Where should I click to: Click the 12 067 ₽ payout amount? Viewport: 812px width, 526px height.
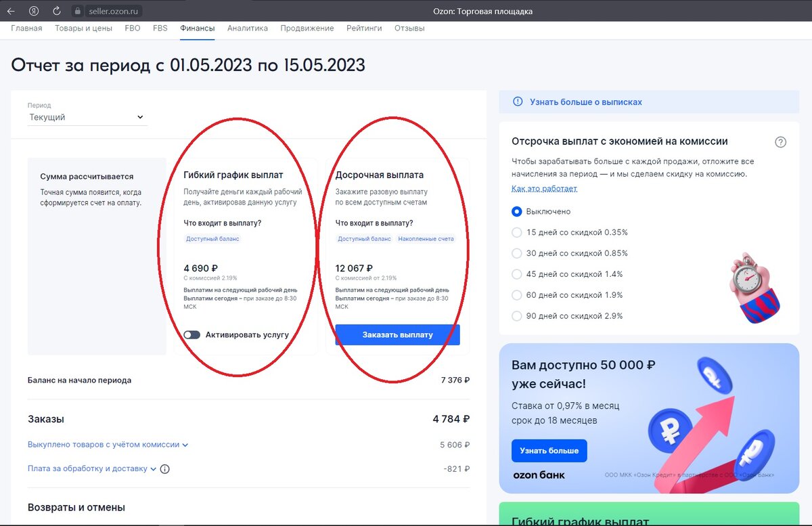354,268
